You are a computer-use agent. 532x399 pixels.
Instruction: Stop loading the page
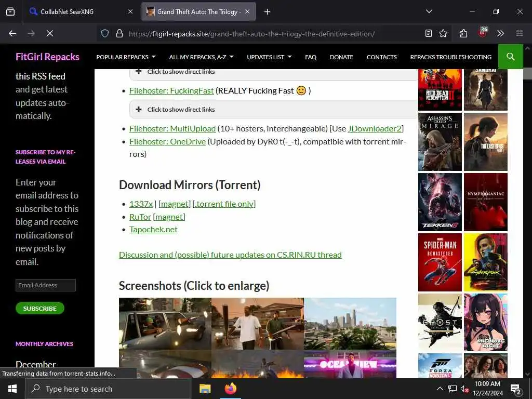[50, 33]
